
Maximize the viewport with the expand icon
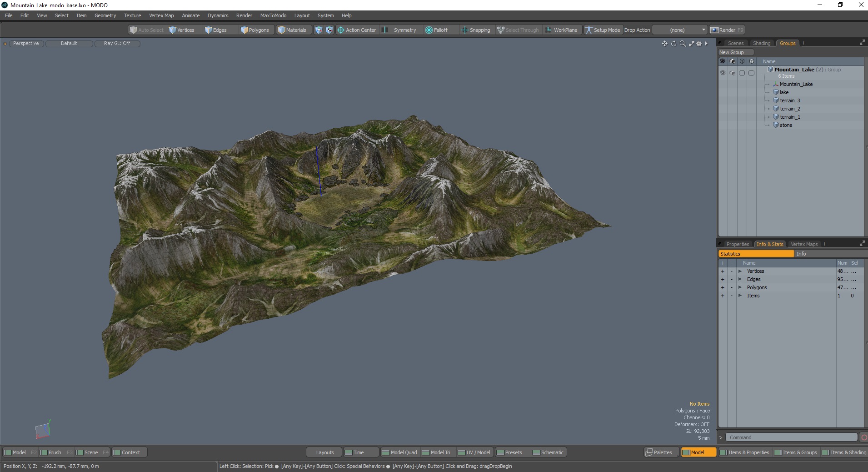coord(691,44)
